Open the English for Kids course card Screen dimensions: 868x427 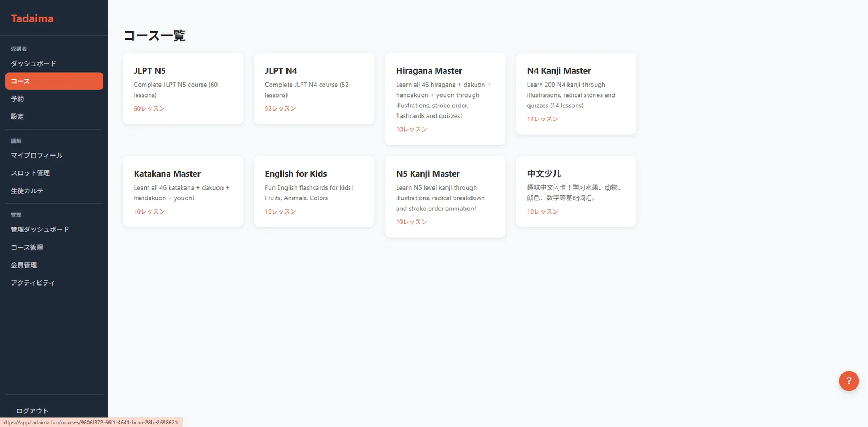pos(314,191)
